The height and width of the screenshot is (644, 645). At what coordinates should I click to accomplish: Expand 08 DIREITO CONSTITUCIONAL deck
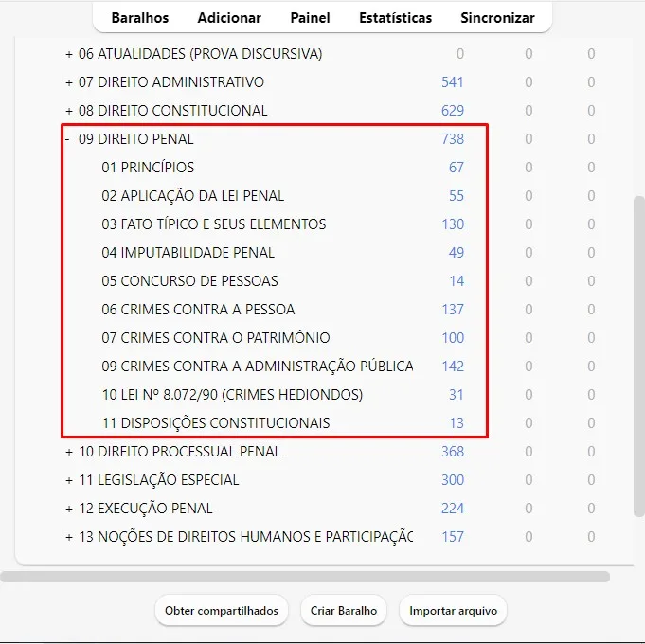(x=69, y=111)
